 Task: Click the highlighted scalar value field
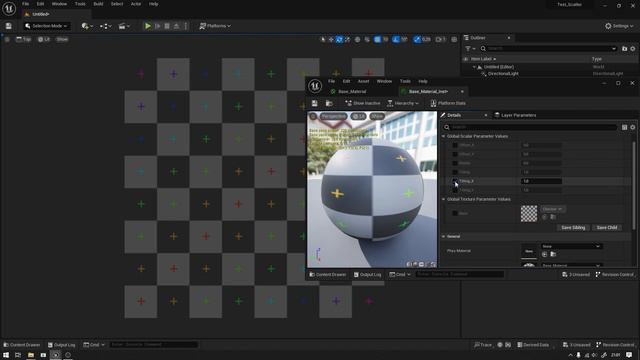541,181
